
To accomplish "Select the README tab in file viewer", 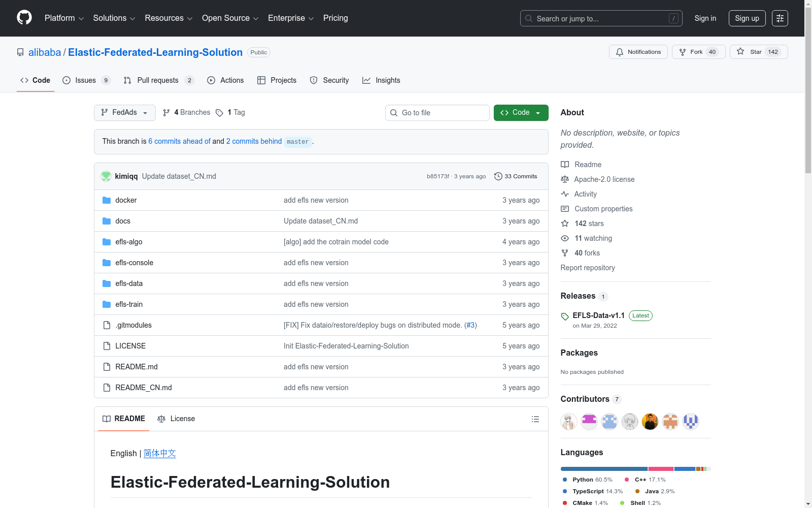I will pos(124,419).
